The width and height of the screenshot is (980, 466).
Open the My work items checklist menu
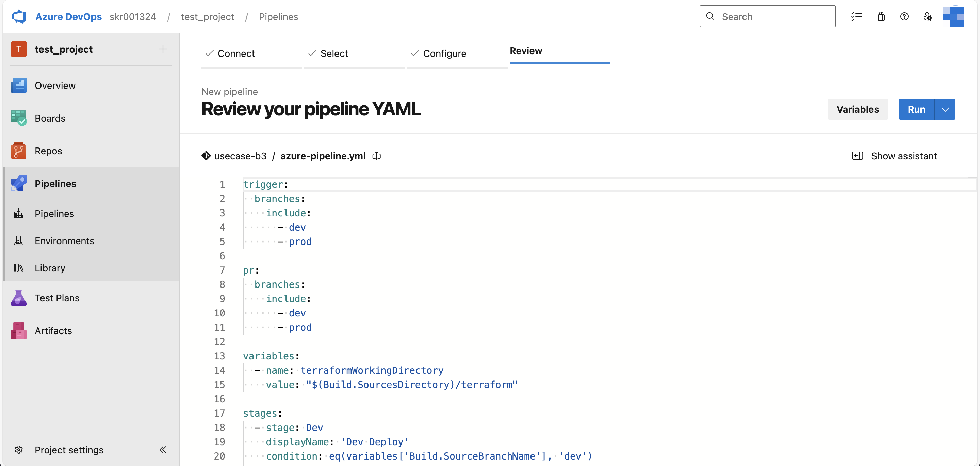(857, 16)
